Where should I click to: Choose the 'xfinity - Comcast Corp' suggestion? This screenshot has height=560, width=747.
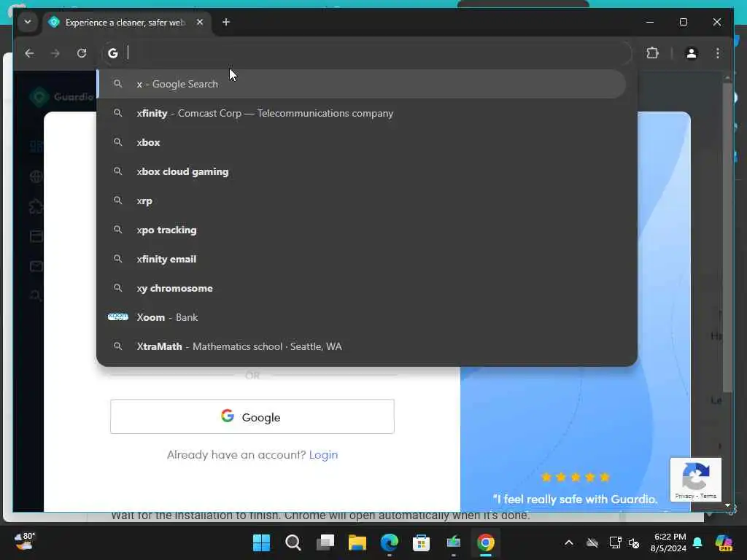362,113
